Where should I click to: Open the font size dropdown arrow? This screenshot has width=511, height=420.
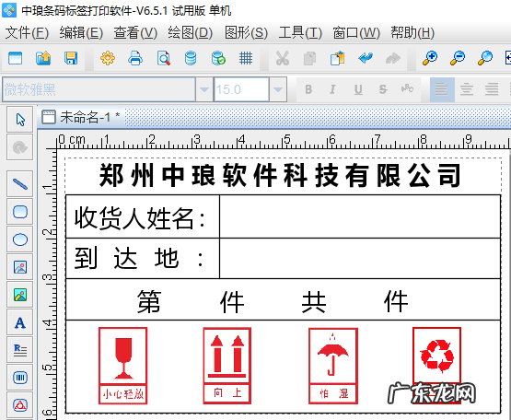click(278, 89)
